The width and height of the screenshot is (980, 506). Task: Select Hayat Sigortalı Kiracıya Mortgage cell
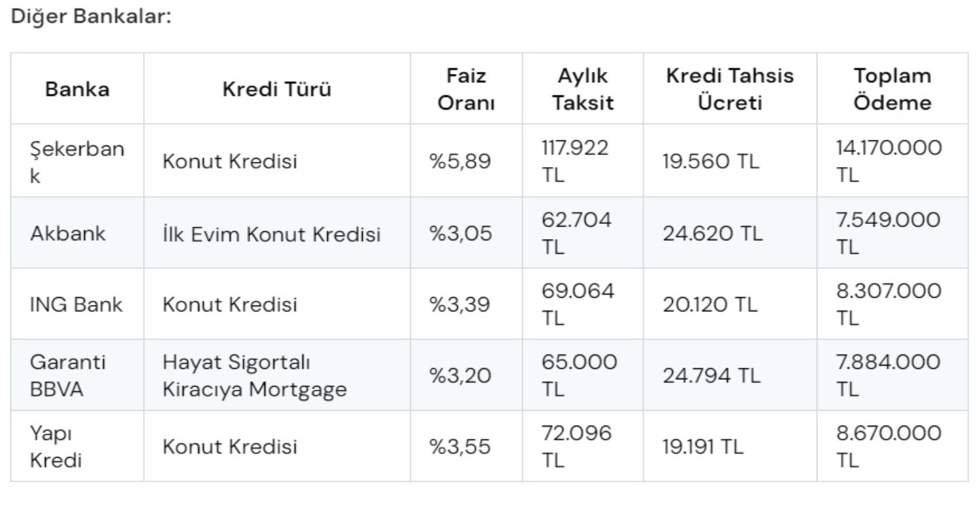[254, 375]
